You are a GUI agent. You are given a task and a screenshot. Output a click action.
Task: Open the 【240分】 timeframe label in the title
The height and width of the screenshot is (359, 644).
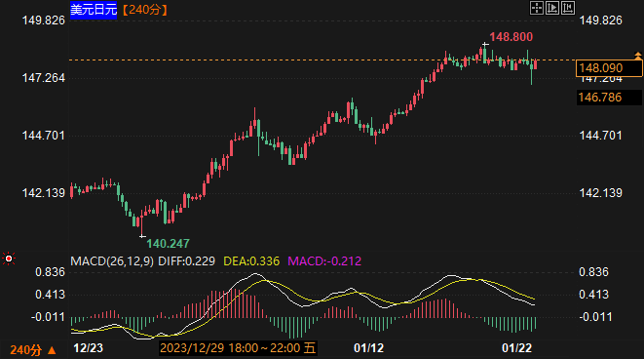144,10
